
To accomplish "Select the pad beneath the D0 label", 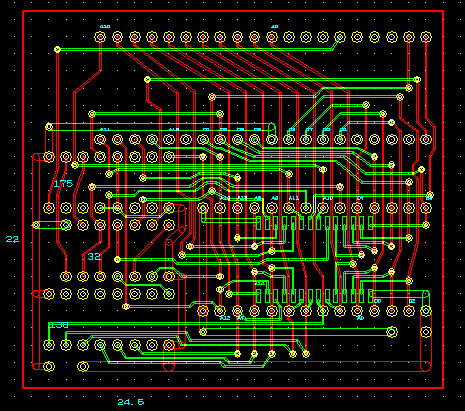I will click(374, 311).
